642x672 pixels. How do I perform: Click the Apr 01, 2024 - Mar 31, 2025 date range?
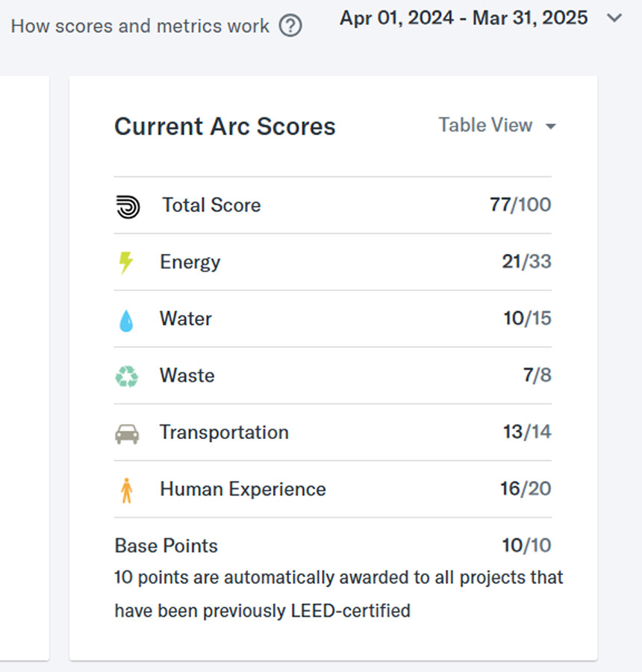click(x=464, y=18)
